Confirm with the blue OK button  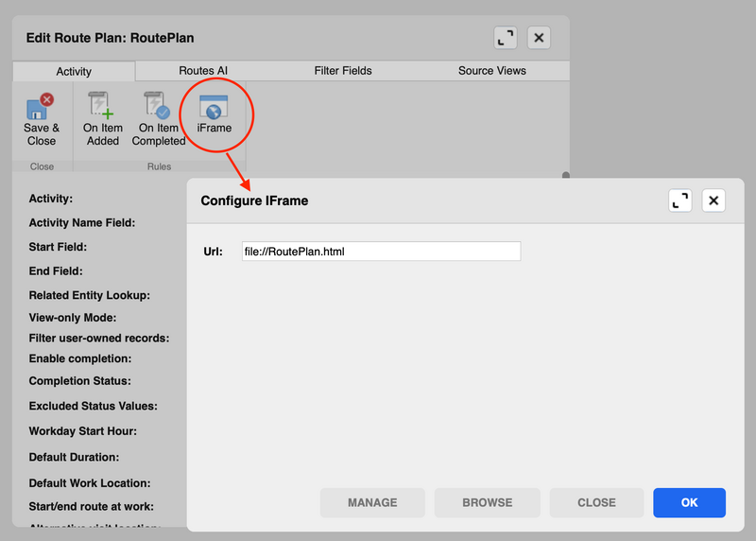(x=689, y=503)
